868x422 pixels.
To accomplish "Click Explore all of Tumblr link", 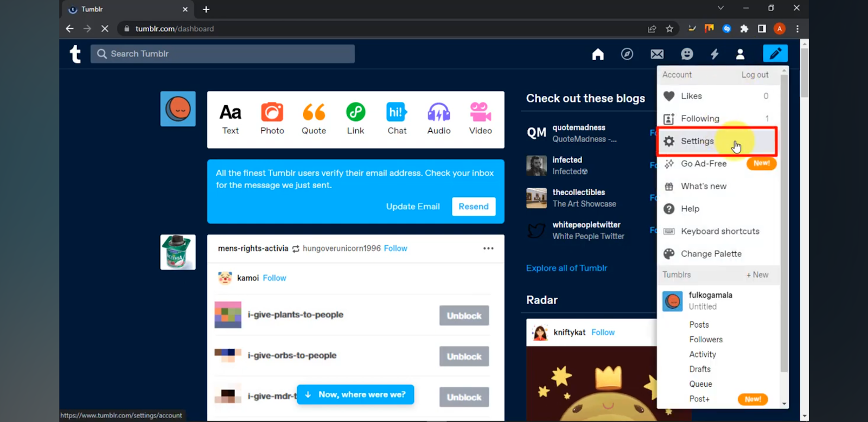I will click(566, 268).
